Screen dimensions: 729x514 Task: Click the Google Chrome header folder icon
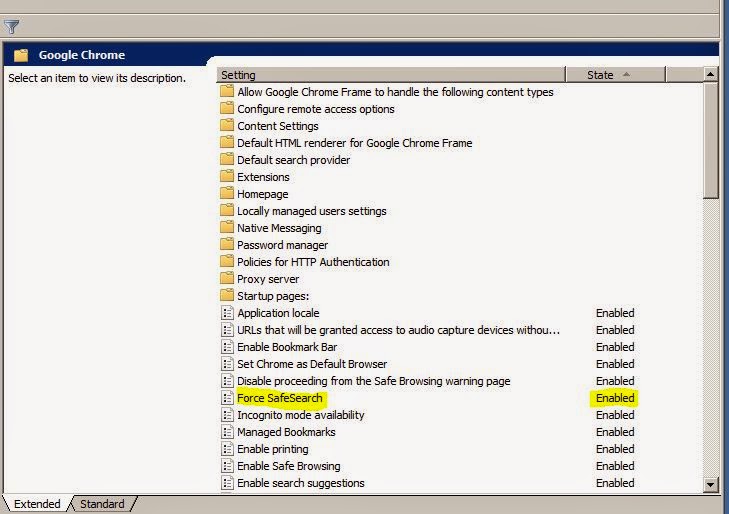click(20, 55)
